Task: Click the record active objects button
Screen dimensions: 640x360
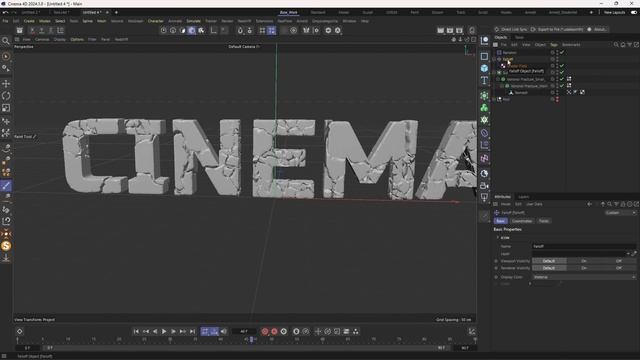Action: tap(265, 331)
